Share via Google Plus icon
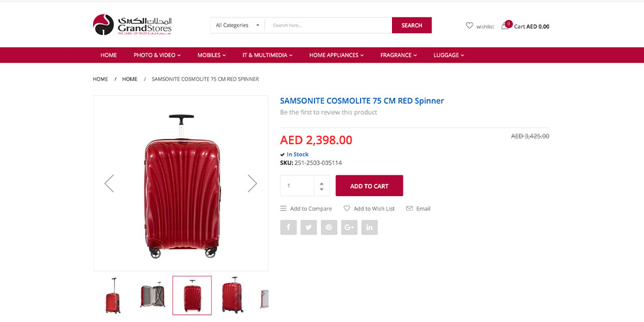This screenshot has width=644, height=322. point(349,227)
